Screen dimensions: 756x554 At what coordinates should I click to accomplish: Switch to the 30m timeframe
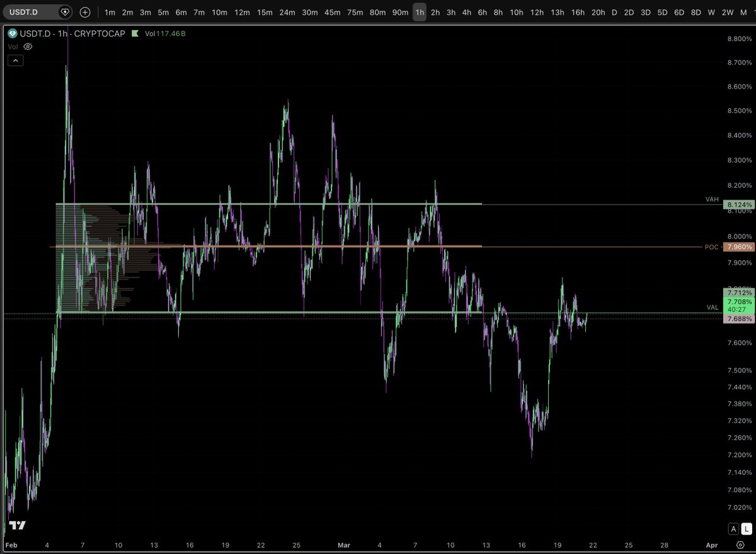tap(309, 13)
